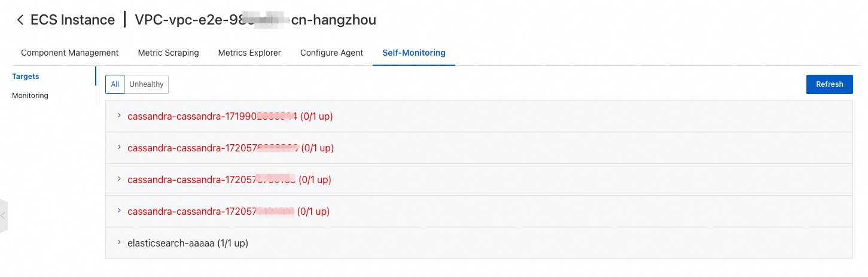
Task: Open Targets in the left sidebar
Action: [x=26, y=77]
